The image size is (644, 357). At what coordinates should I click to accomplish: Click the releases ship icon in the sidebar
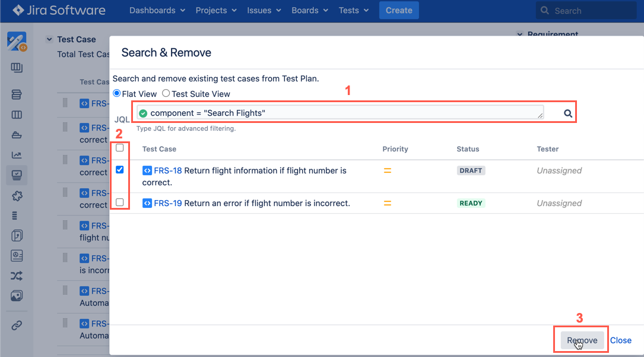[17, 135]
